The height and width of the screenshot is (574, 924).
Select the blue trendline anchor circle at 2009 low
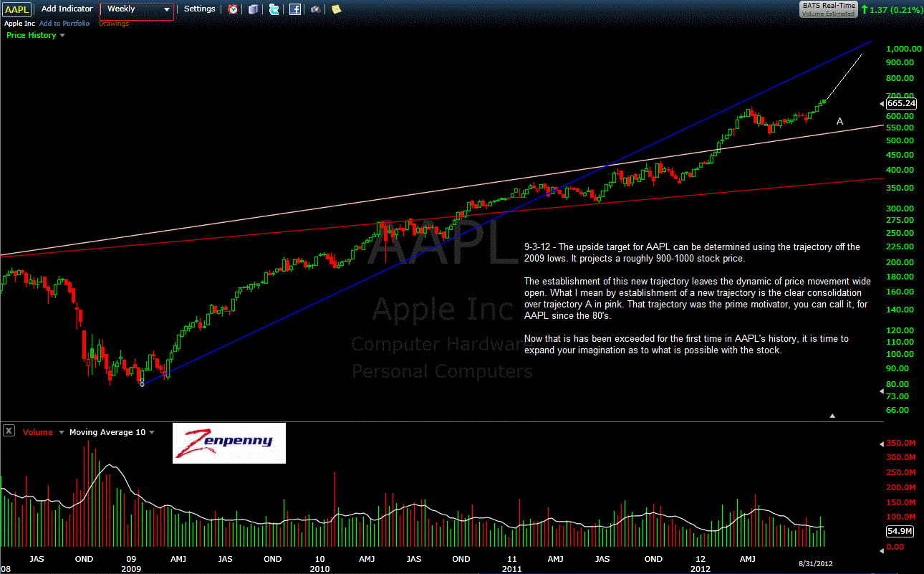tap(142, 384)
